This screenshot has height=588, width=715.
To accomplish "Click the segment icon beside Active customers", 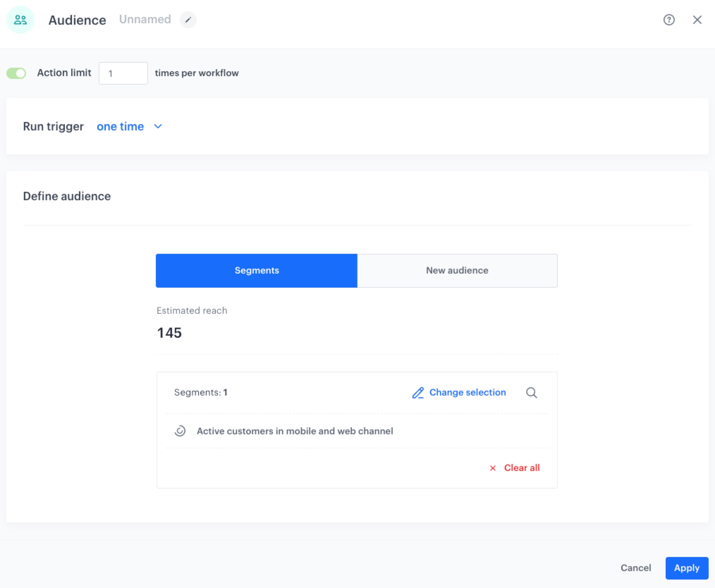I will [x=180, y=431].
